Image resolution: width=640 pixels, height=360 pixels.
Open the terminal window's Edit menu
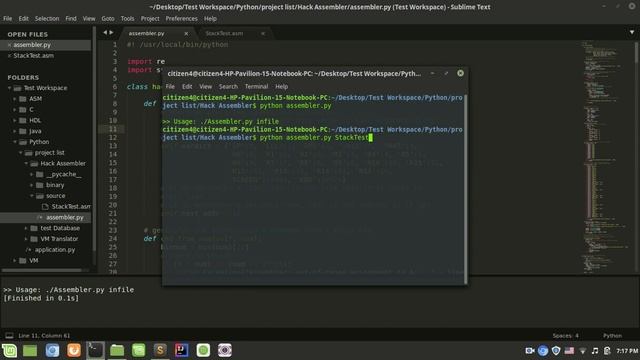[x=187, y=87]
